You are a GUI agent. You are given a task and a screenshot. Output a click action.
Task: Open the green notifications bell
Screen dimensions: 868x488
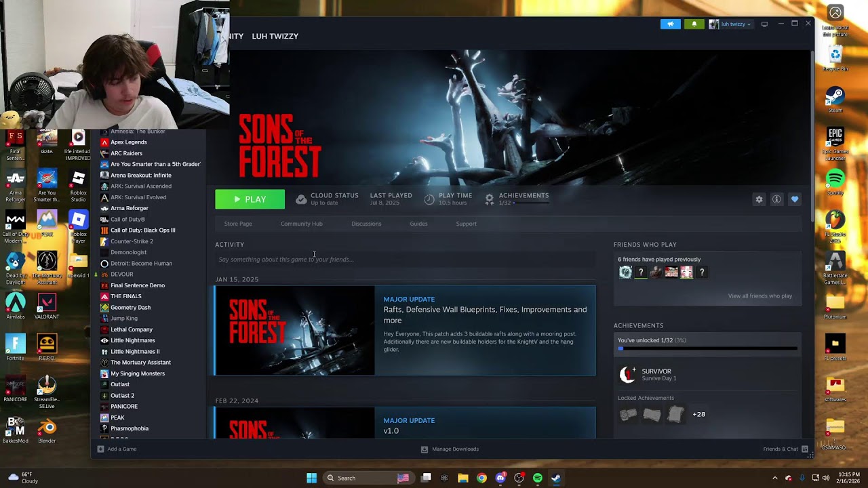click(x=694, y=24)
